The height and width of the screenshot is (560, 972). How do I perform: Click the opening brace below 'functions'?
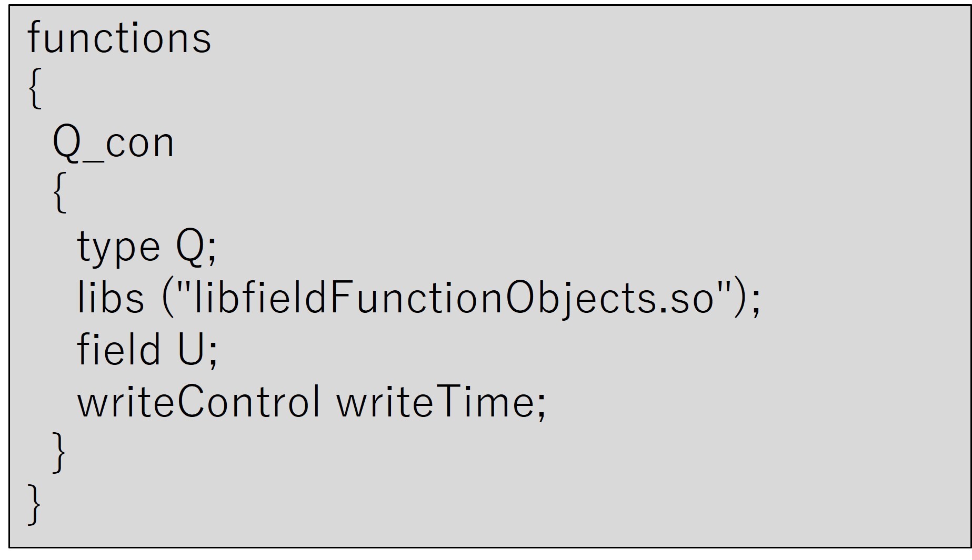35,89
